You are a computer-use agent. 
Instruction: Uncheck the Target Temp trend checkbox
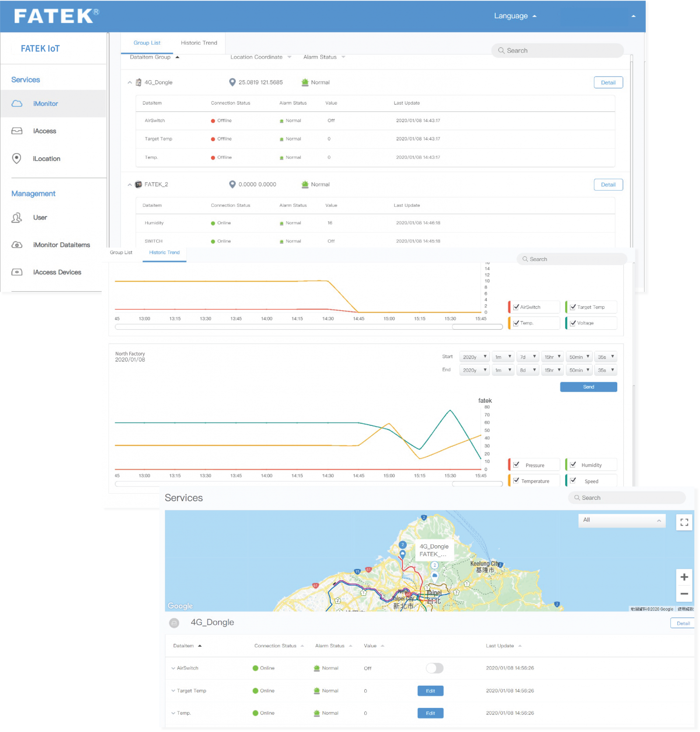[x=573, y=307]
